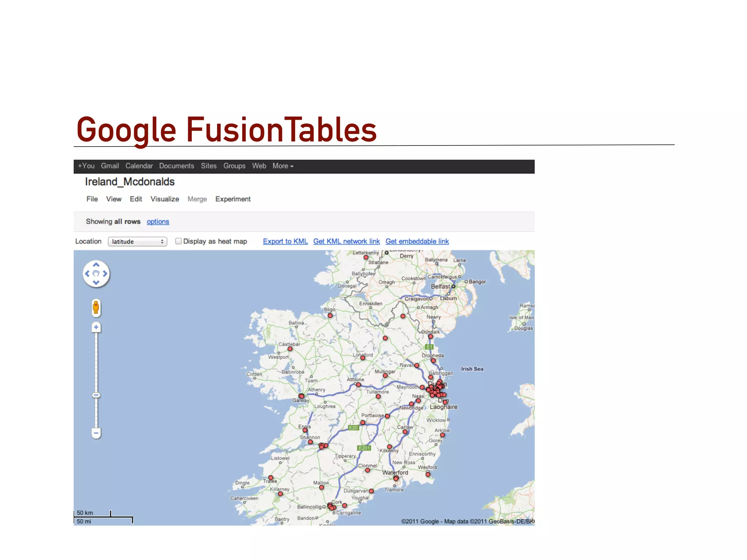Click the options link

click(x=158, y=222)
